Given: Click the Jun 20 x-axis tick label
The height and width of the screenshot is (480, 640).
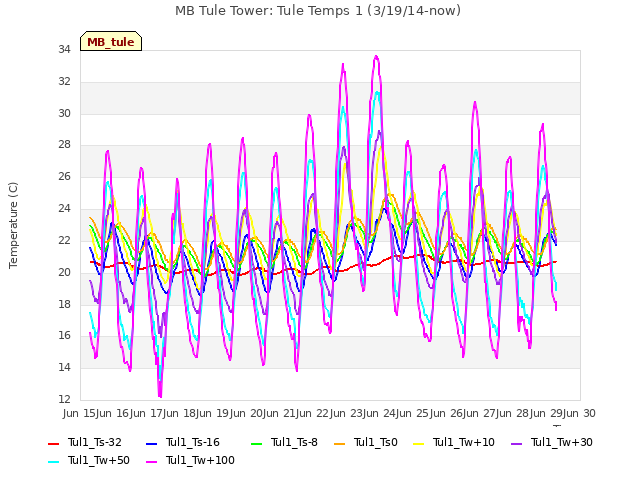Looking at the screenshot, I should tap(247, 413).
